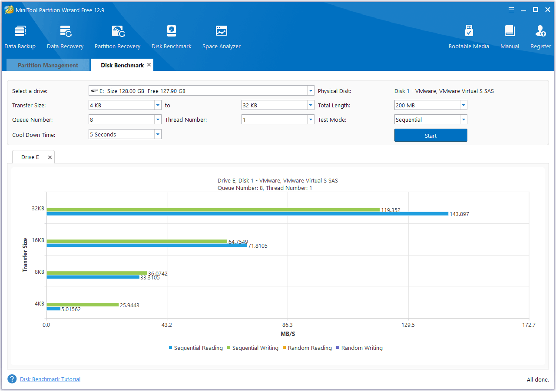Select the Disk Benchmark tool
The width and height of the screenshot is (556, 392).
point(171,36)
